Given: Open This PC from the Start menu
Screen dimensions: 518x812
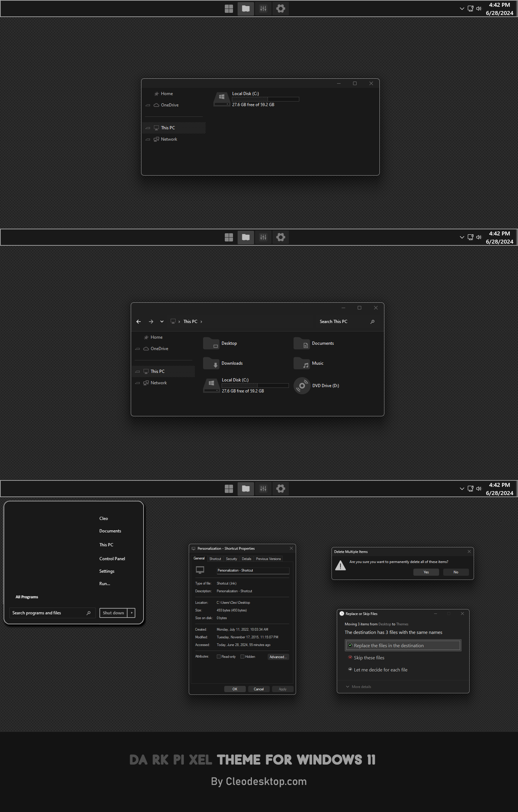Looking at the screenshot, I should (106, 545).
